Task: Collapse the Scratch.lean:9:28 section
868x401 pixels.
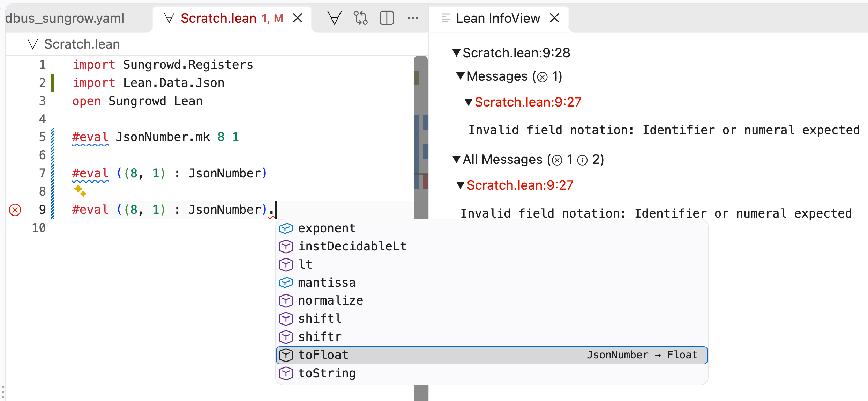Action: (x=456, y=53)
